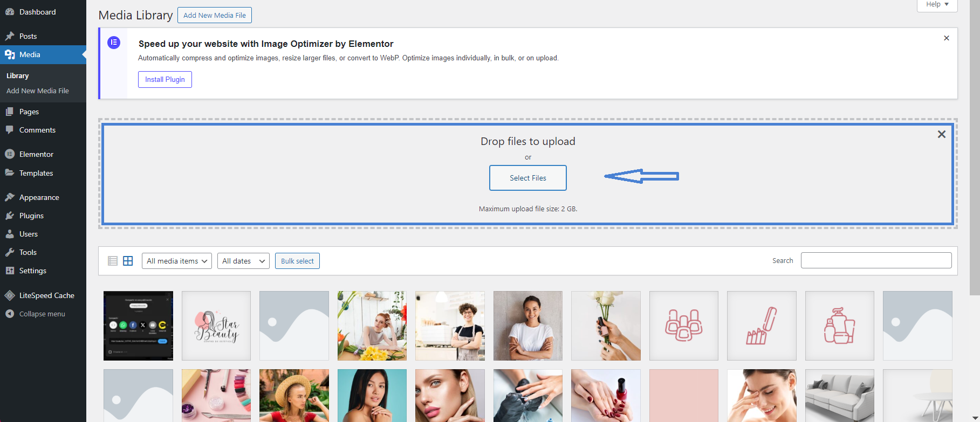This screenshot has width=980, height=422.
Task: Expand the All media items dropdown
Action: (176, 261)
